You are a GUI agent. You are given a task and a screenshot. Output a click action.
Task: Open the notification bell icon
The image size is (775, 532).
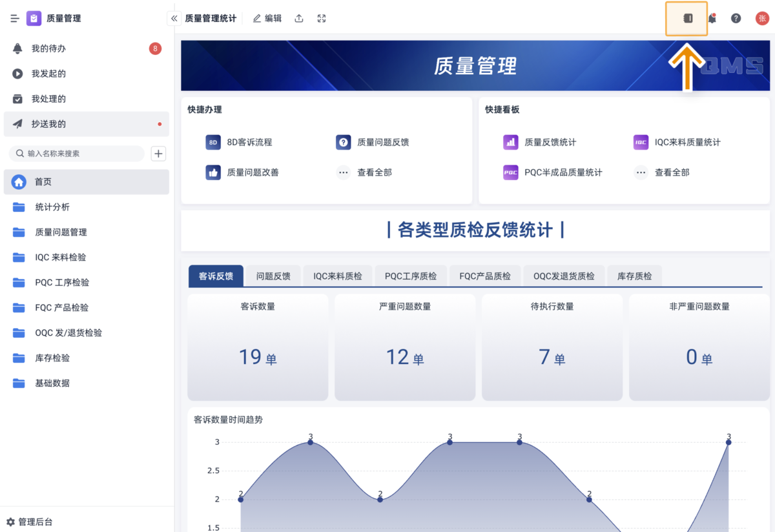coord(712,19)
